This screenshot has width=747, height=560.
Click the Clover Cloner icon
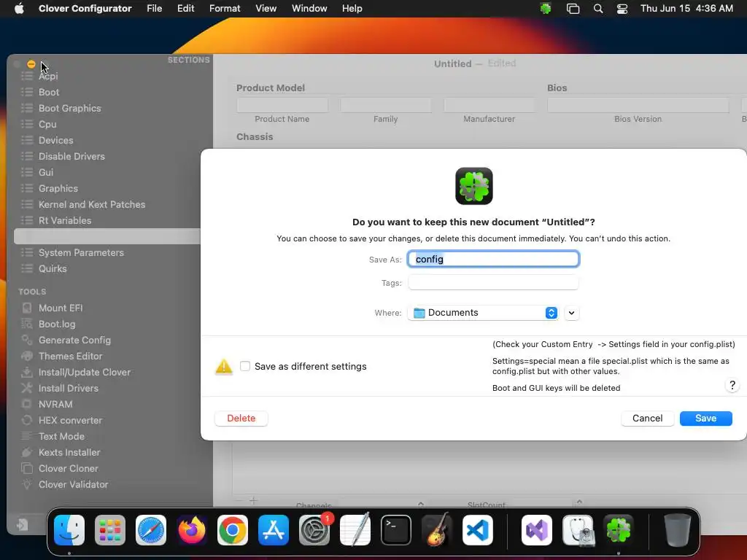(27, 468)
